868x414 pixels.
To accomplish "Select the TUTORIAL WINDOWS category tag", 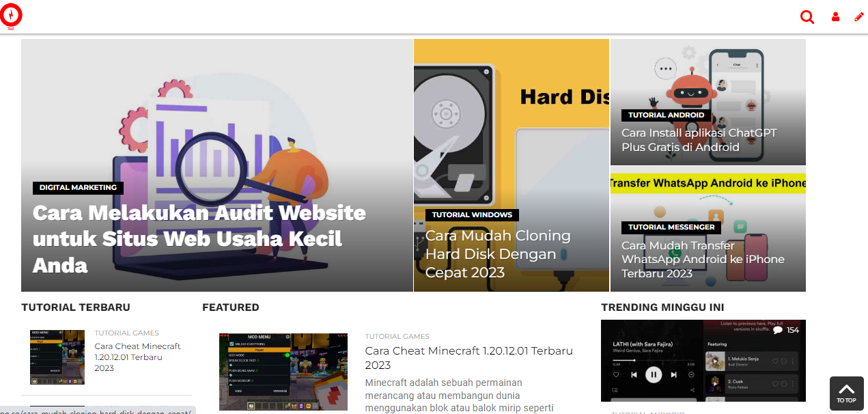I will tap(472, 215).
